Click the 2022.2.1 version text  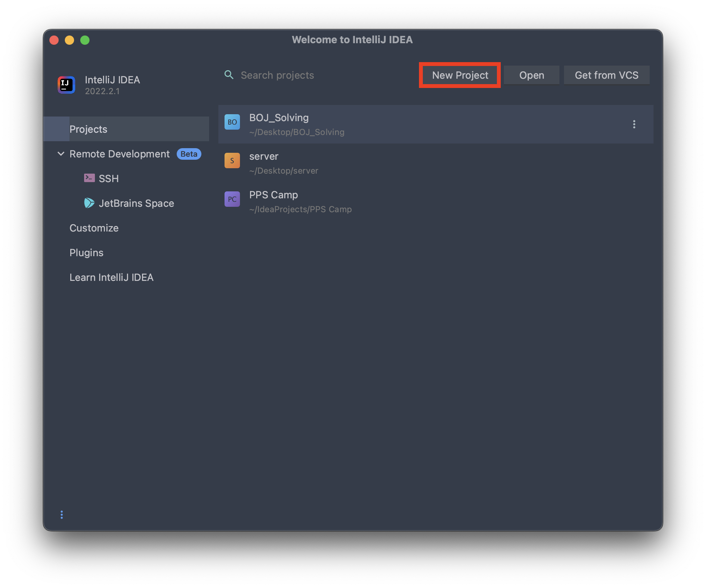(x=102, y=91)
